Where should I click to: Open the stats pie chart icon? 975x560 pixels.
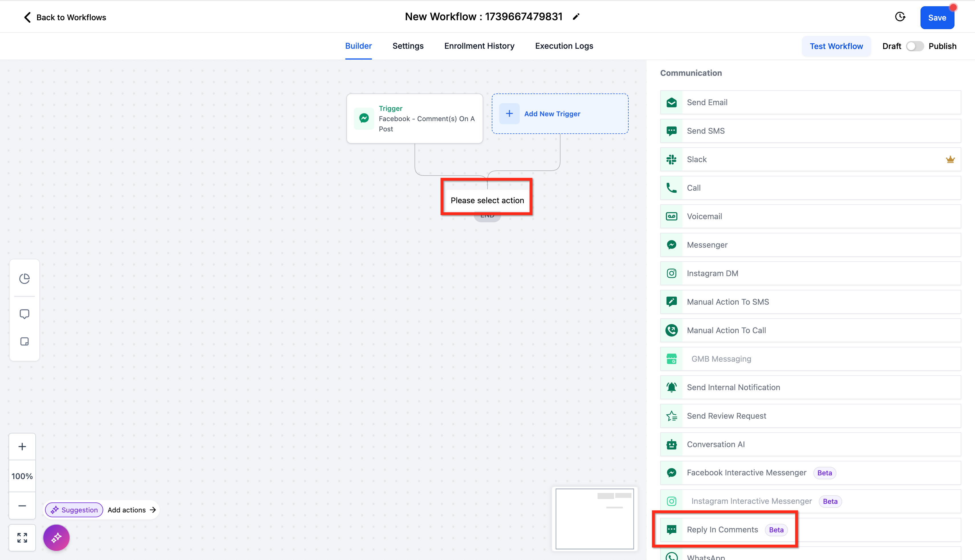24,278
